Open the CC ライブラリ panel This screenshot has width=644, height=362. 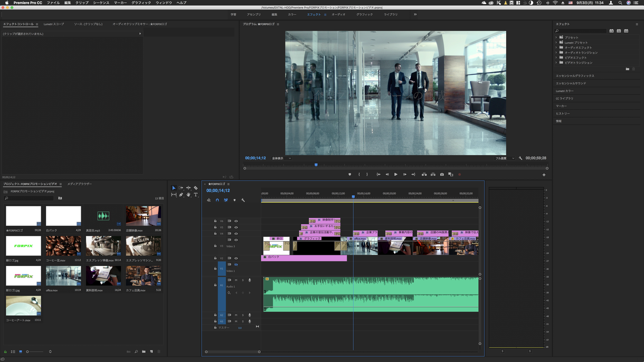tap(564, 99)
